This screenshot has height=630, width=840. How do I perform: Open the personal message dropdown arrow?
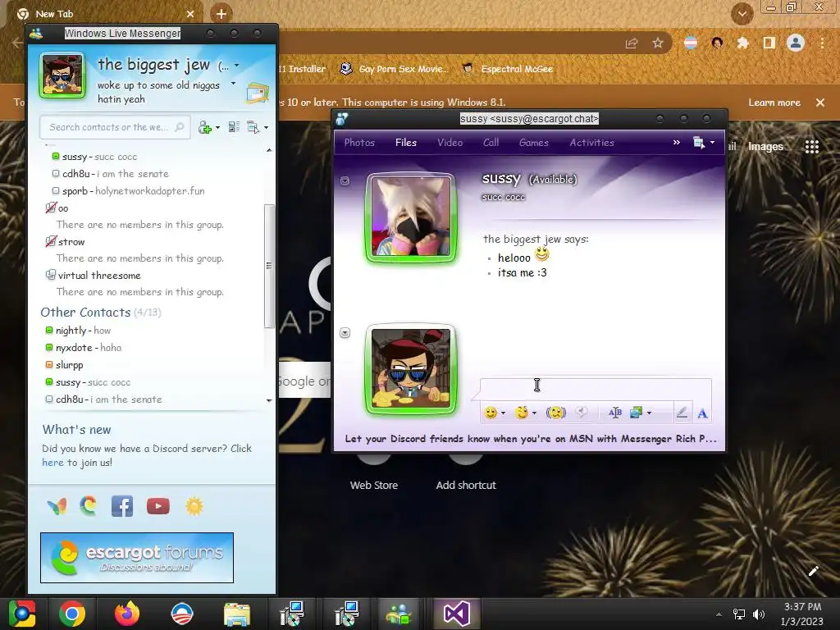click(x=233, y=84)
